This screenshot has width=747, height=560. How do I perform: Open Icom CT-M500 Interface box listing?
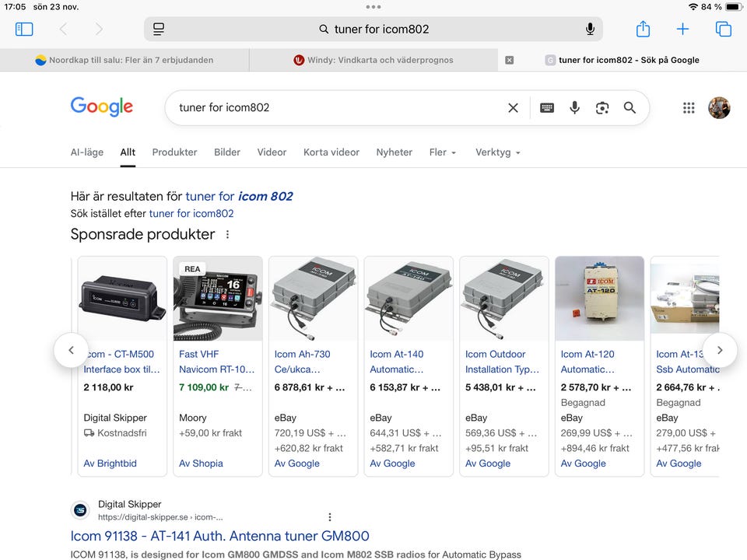(x=122, y=362)
